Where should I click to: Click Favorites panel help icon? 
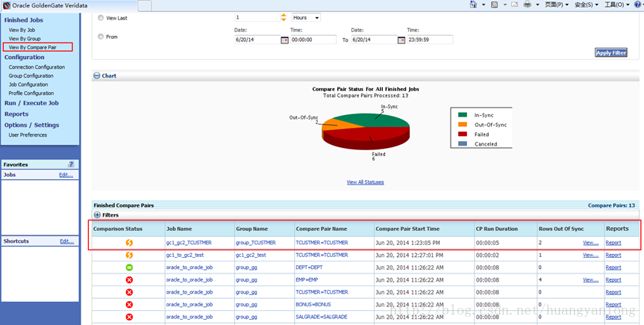pos(72,164)
